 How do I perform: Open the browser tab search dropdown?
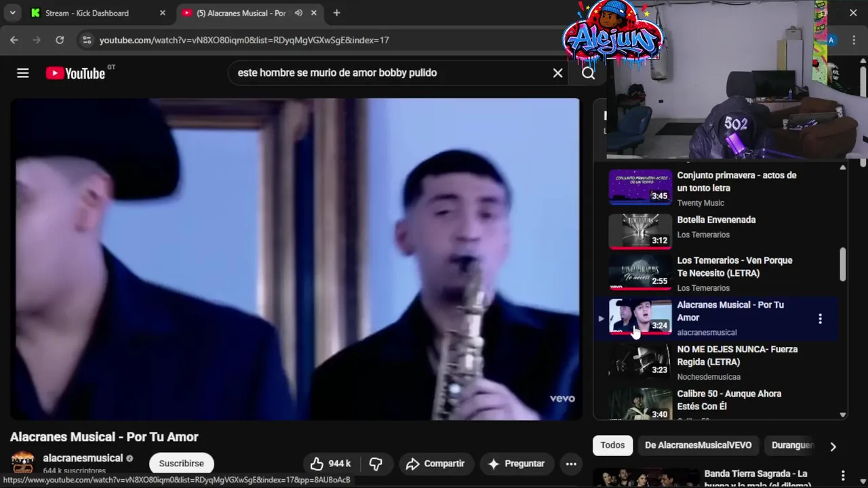[x=12, y=13]
